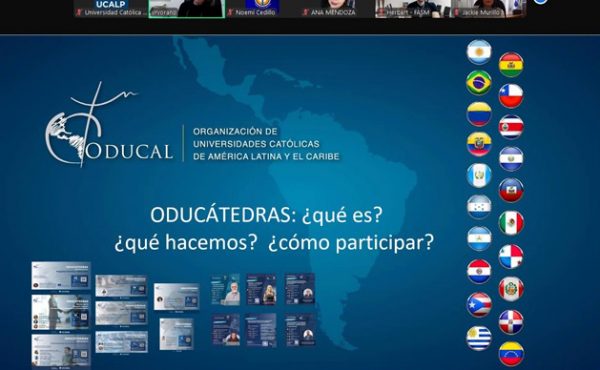Image resolution: width=600 pixels, height=370 pixels.
Task: Click the "¿qué hacemos?" text
Action: point(185,242)
